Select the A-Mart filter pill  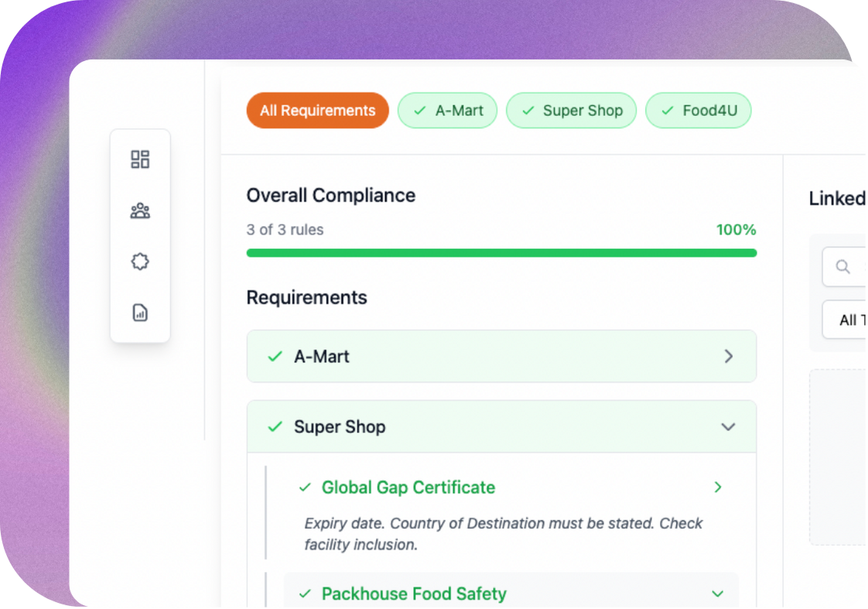pyautogui.click(x=447, y=111)
